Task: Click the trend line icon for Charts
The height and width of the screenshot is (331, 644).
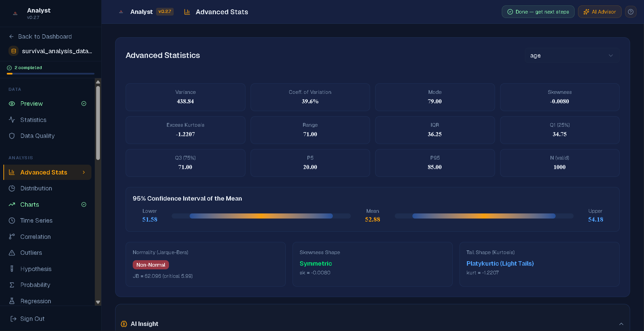Action: (12, 204)
